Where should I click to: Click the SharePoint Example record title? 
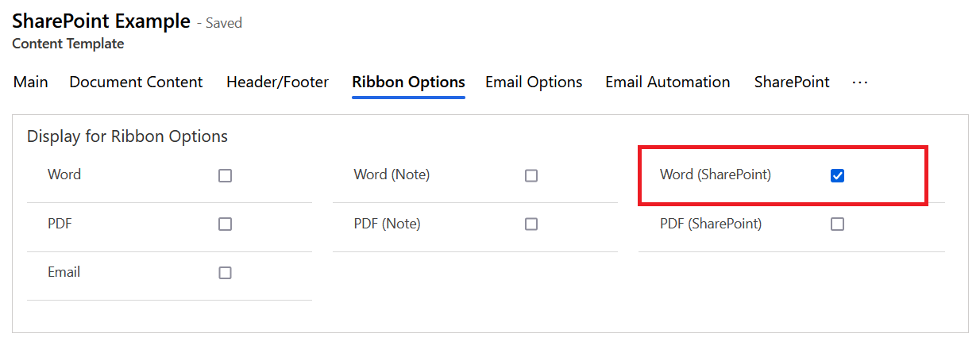pyautogui.click(x=101, y=21)
